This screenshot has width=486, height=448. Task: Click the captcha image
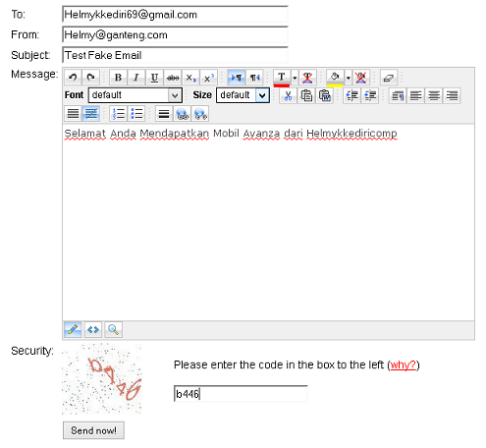(102, 379)
